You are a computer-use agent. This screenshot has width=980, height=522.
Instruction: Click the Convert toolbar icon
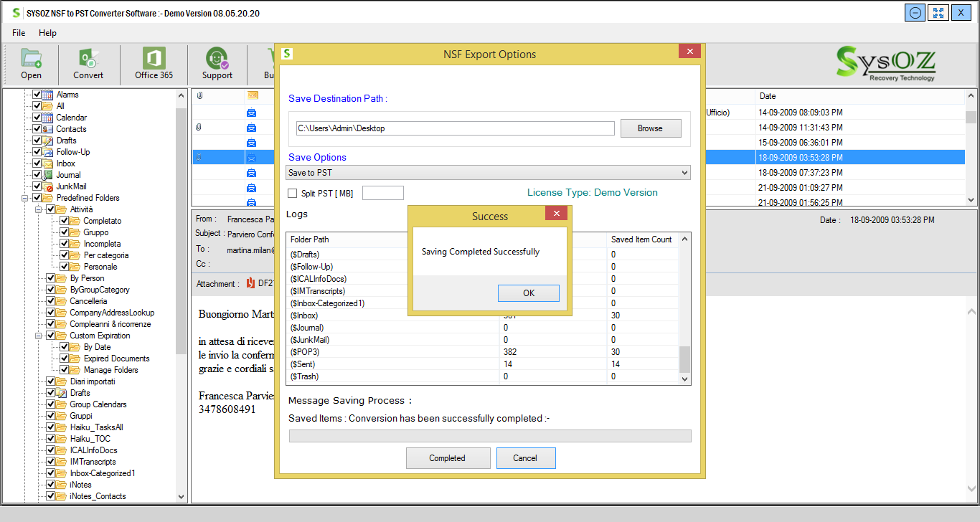click(x=88, y=59)
